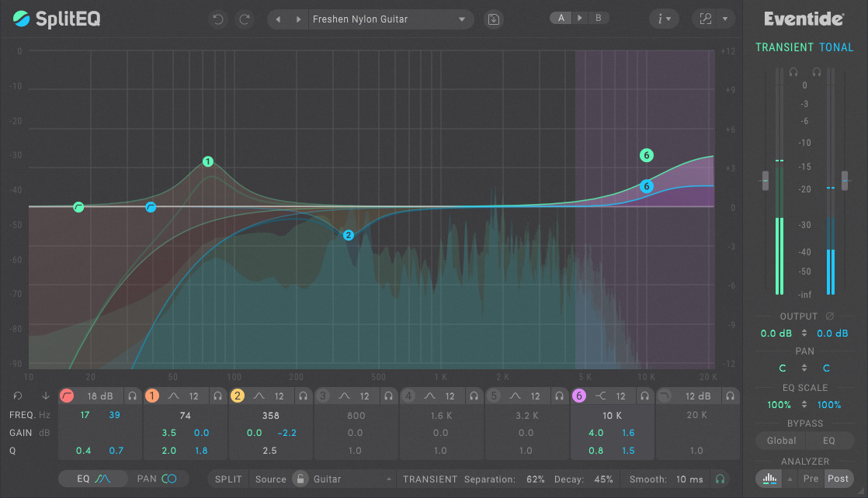
Task: Load the previous preset
Action: coord(278,19)
